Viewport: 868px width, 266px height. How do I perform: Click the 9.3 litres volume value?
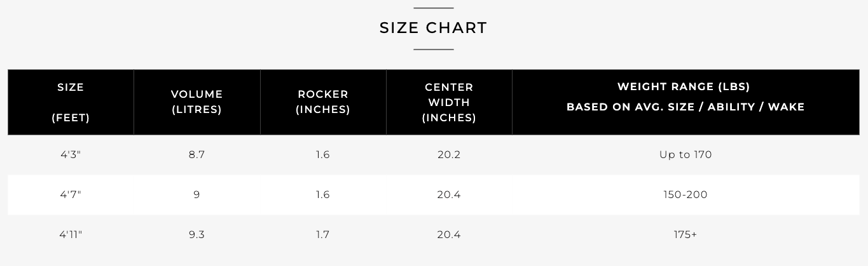pos(196,235)
